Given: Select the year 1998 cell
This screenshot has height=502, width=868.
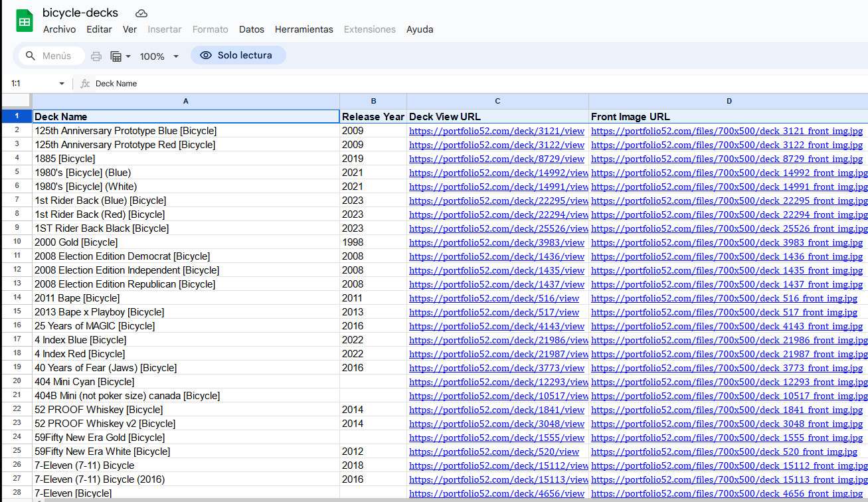Looking at the screenshot, I should pyautogui.click(x=373, y=242).
